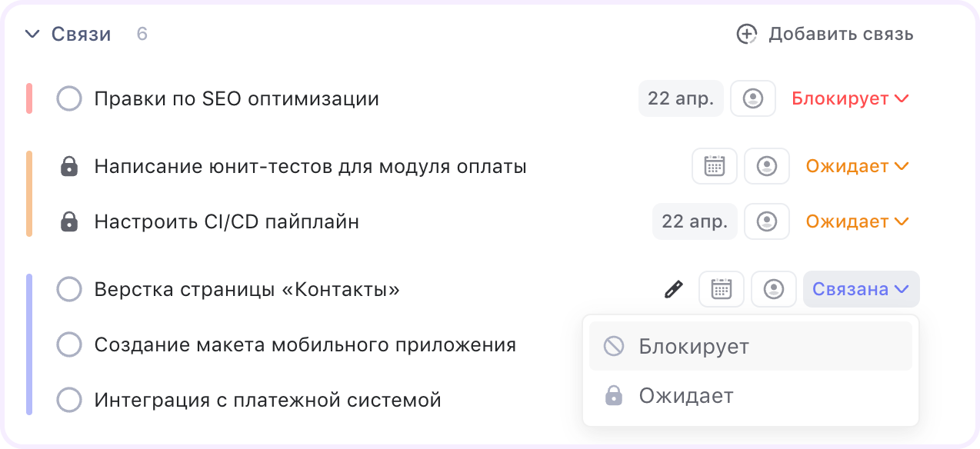Check off Создание макета мобильного приложения
The width and height of the screenshot is (980, 449).
(x=69, y=345)
